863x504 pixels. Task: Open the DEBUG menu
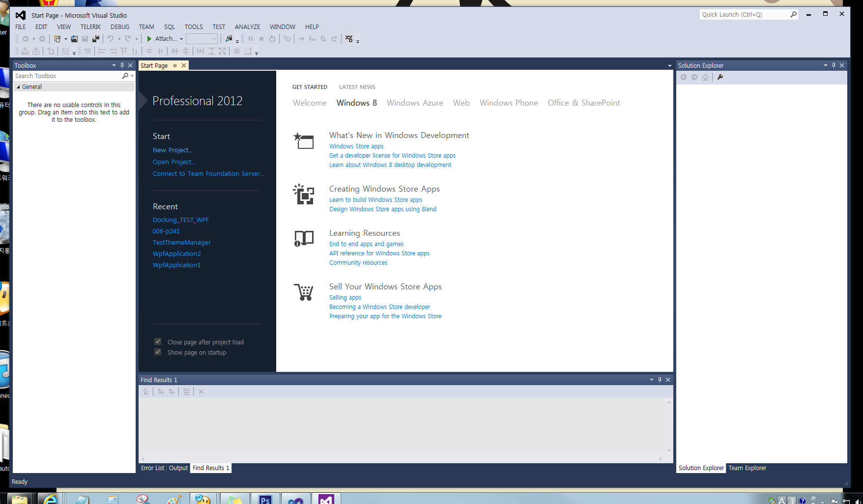pyautogui.click(x=120, y=27)
